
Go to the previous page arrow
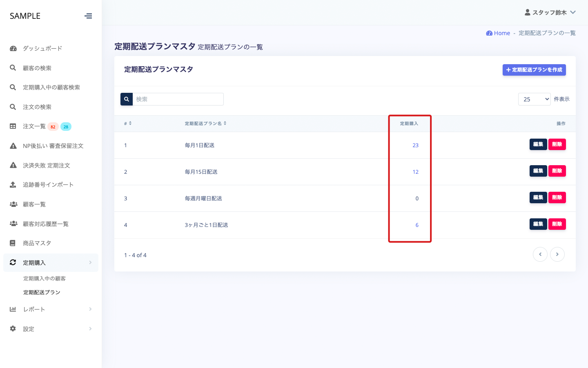click(540, 254)
